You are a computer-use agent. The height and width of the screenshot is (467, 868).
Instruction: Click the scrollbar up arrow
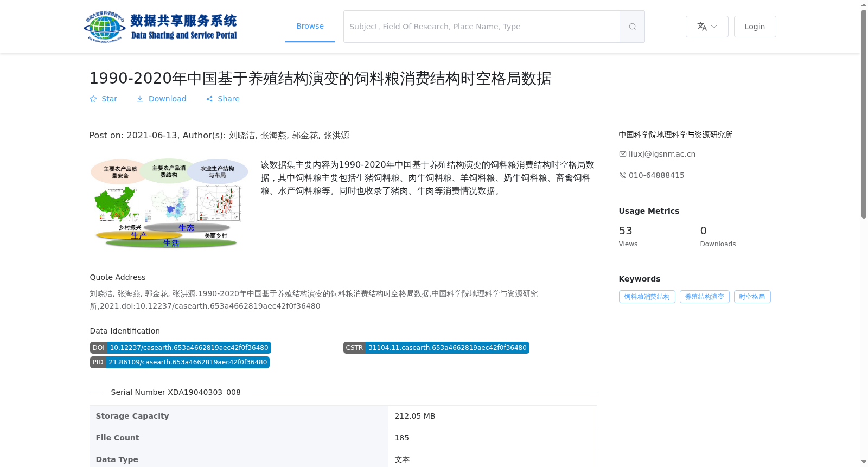tap(864, 4)
